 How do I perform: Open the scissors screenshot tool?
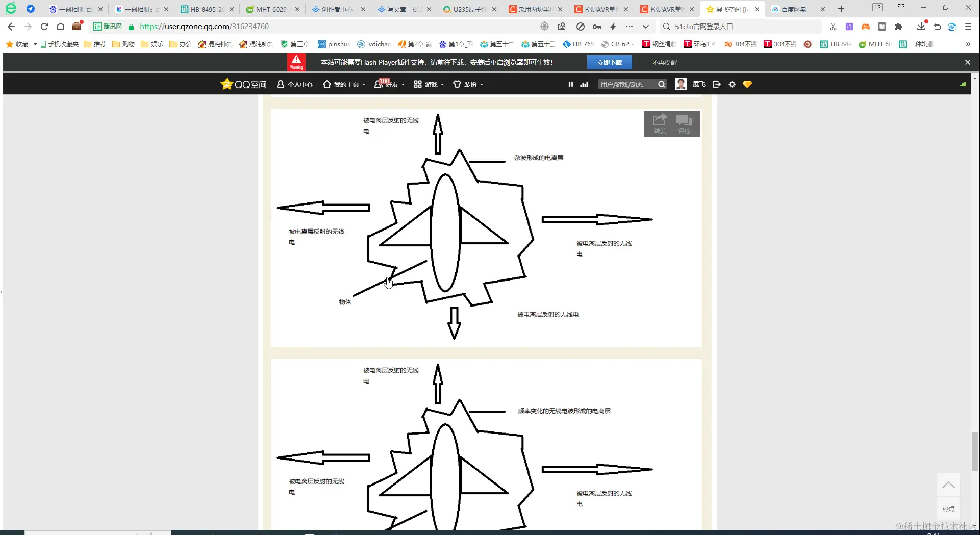pyautogui.click(x=833, y=27)
